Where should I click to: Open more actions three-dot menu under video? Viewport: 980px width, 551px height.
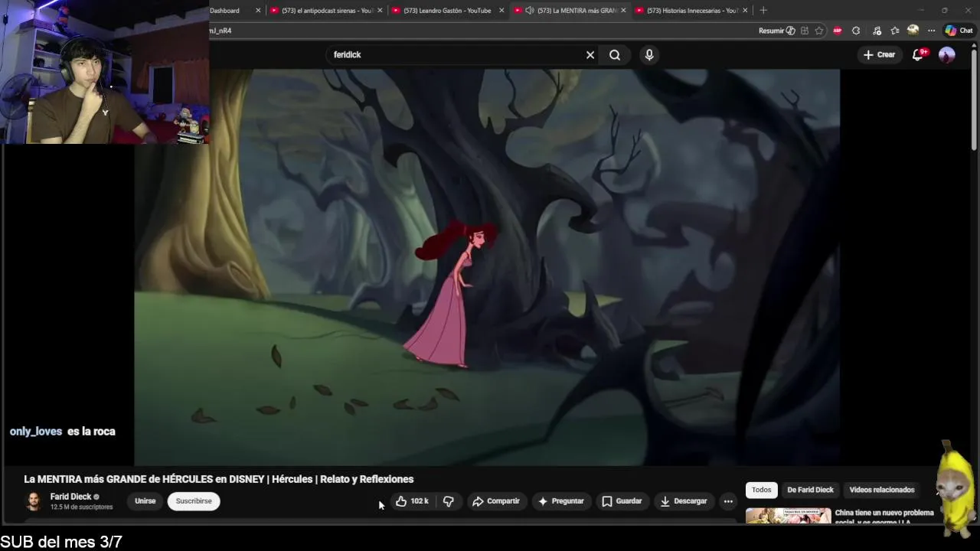(728, 501)
